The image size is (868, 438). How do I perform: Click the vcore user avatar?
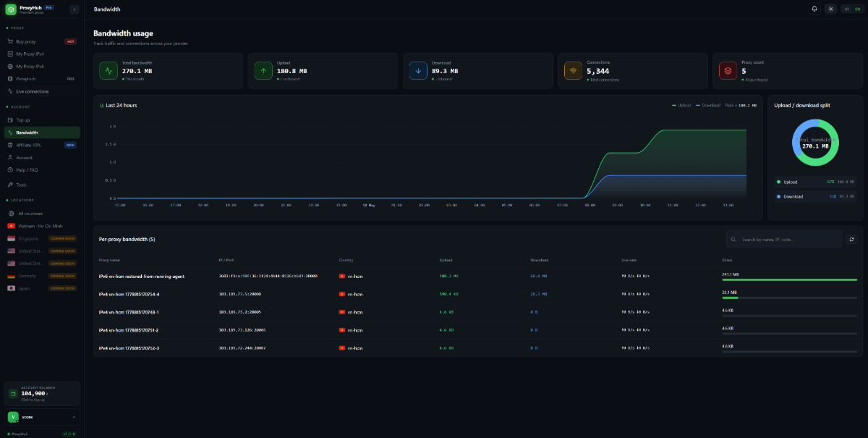coord(13,417)
